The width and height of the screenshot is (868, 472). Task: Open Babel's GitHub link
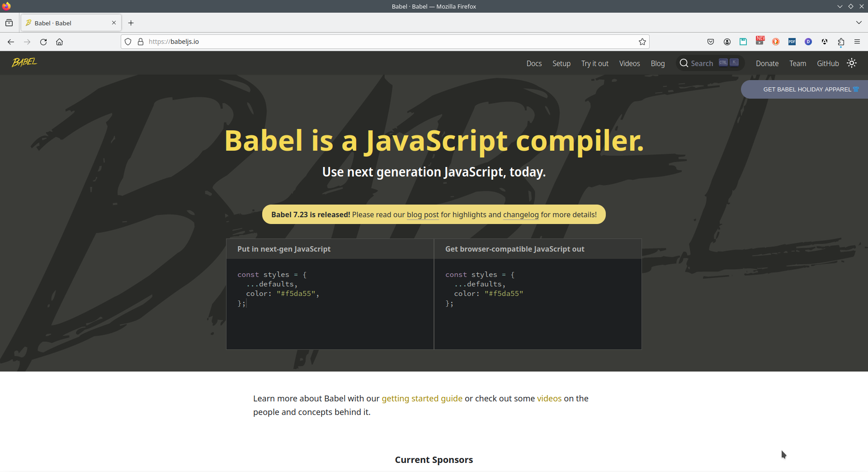[x=828, y=63]
